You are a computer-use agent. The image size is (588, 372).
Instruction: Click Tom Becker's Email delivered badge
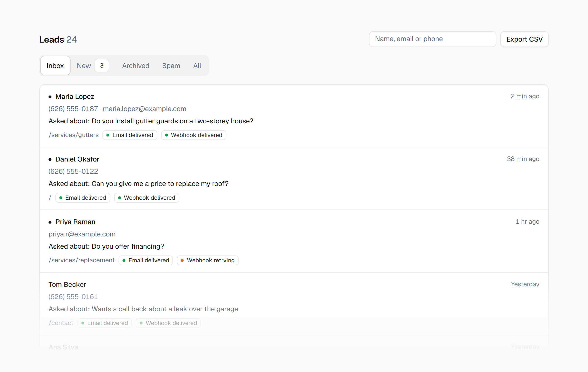point(105,323)
